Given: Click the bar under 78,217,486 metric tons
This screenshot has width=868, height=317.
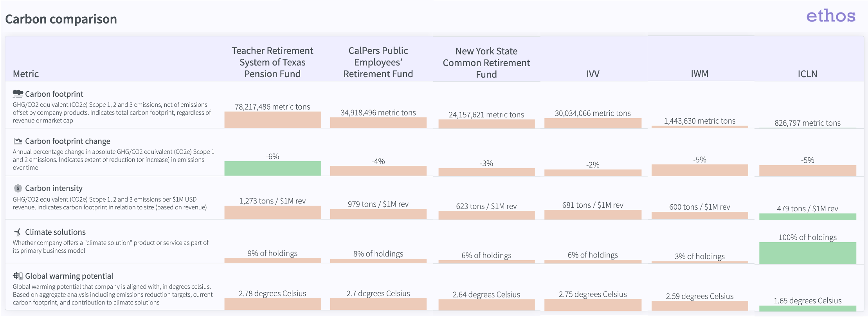Looking at the screenshot, I should coord(272,120).
